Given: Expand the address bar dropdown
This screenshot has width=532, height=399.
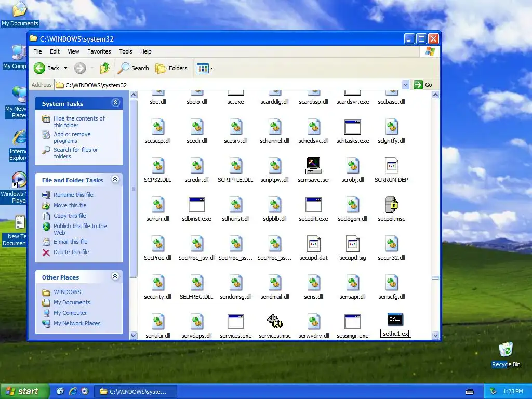Looking at the screenshot, I should [x=405, y=85].
